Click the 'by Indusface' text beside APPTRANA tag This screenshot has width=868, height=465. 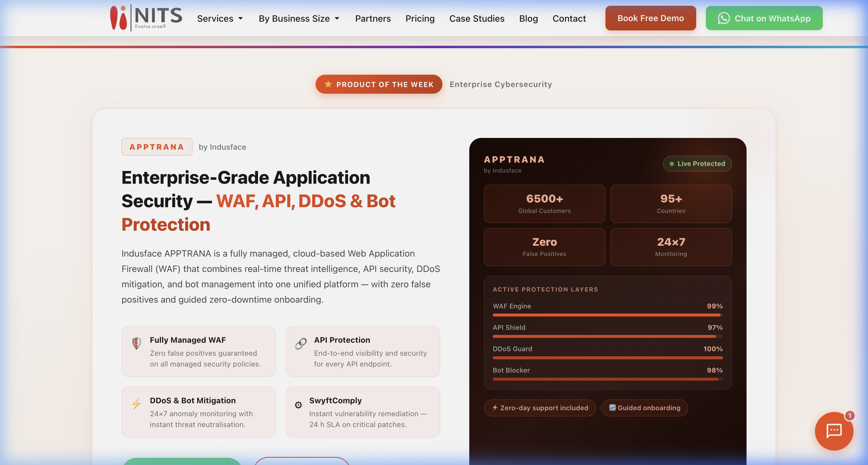222,147
